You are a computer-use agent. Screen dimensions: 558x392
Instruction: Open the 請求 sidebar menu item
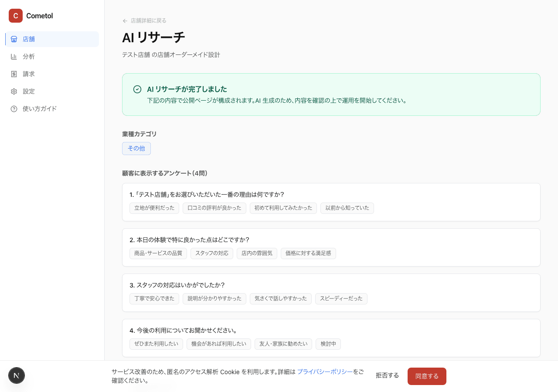pyautogui.click(x=52, y=74)
